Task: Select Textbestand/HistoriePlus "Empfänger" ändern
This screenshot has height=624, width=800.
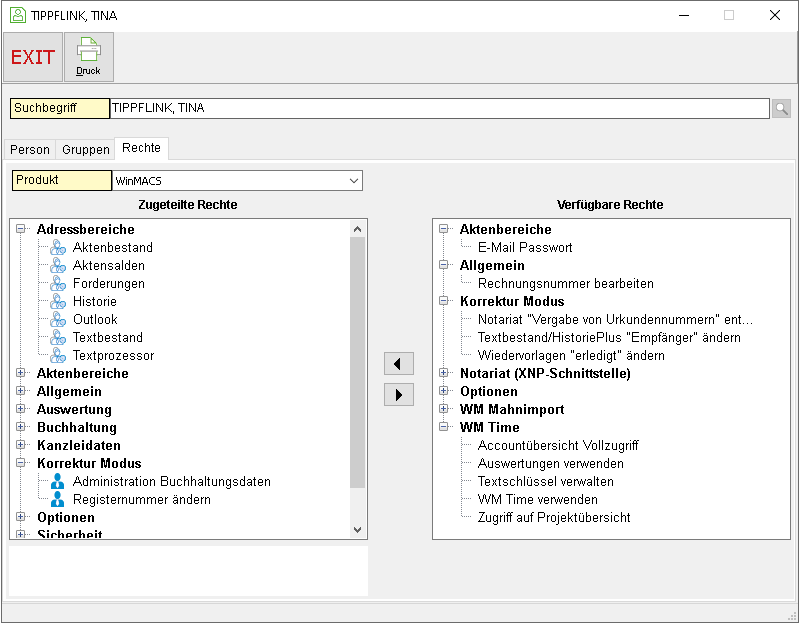Action: coord(609,337)
